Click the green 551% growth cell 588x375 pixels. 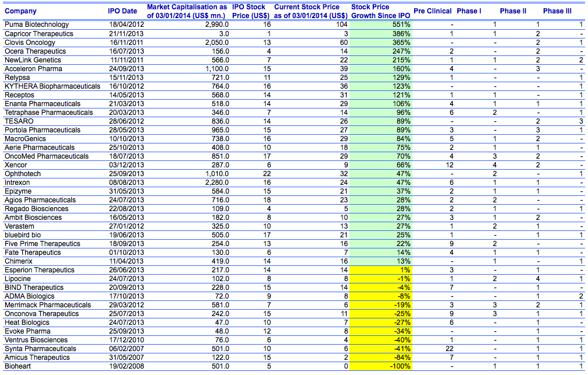click(381, 25)
